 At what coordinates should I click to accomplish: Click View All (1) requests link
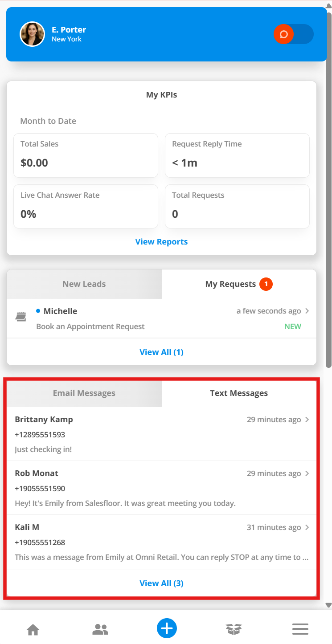click(x=161, y=352)
